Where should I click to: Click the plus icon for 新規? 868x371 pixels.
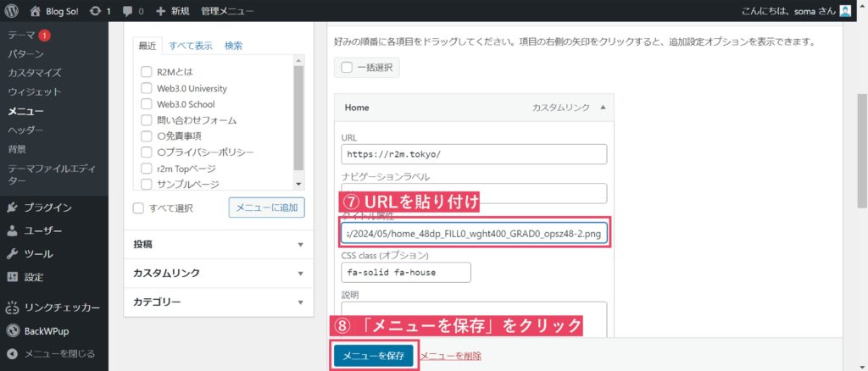tap(160, 12)
